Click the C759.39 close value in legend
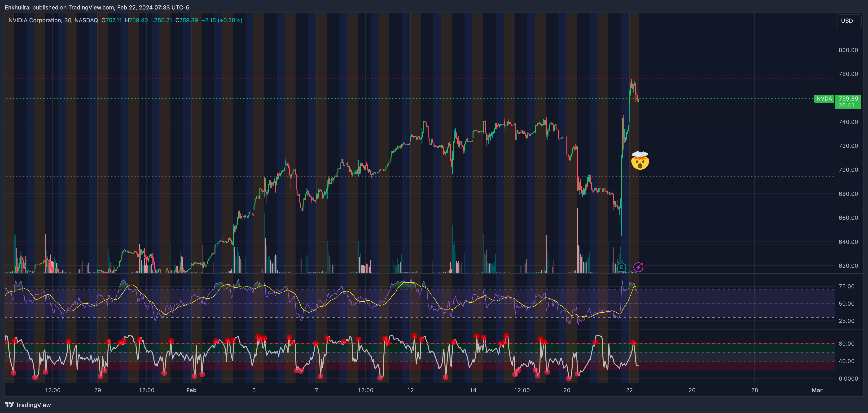The width and height of the screenshot is (868, 413). (x=187, y=20)
